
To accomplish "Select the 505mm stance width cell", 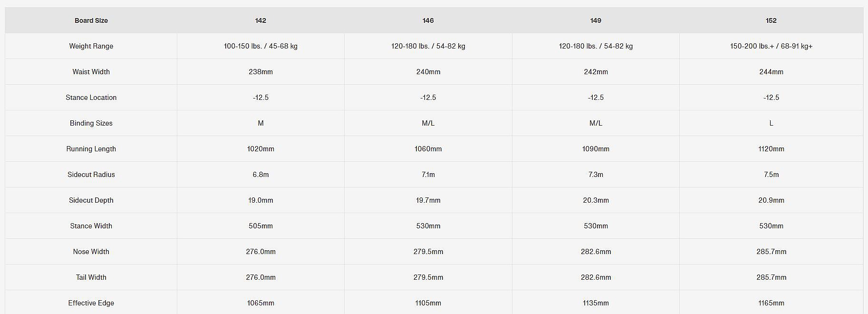I will [260, 226].
